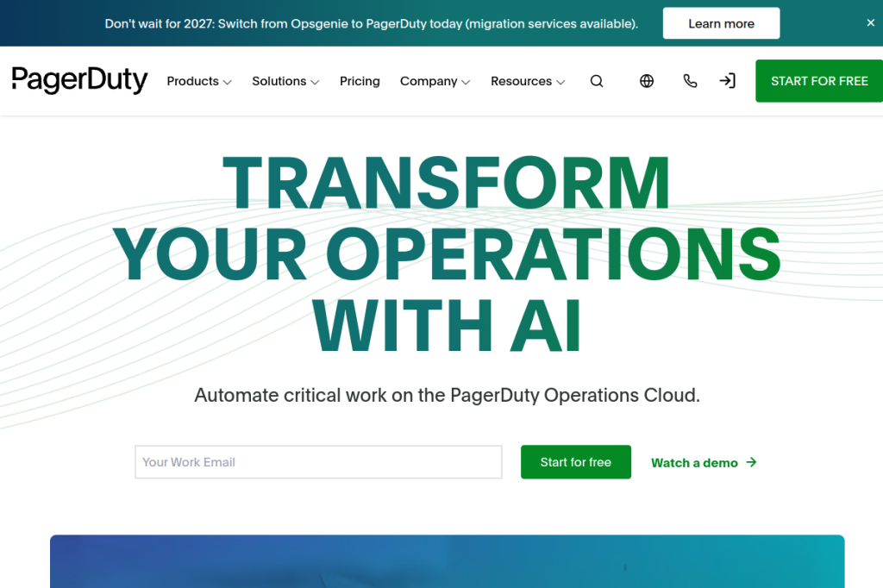Click the phone contact icon

click(690, 81)
